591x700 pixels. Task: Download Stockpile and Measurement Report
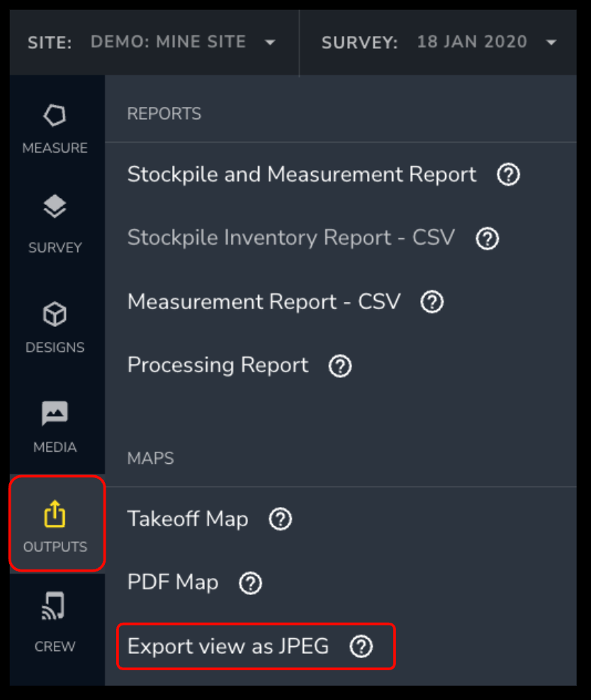click(x=301, y=174)
